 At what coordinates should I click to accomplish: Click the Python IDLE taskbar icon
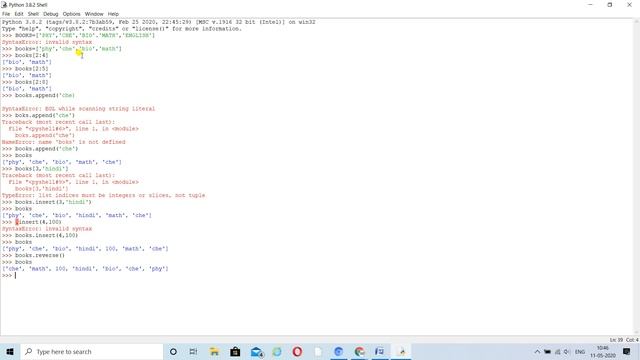402,351
